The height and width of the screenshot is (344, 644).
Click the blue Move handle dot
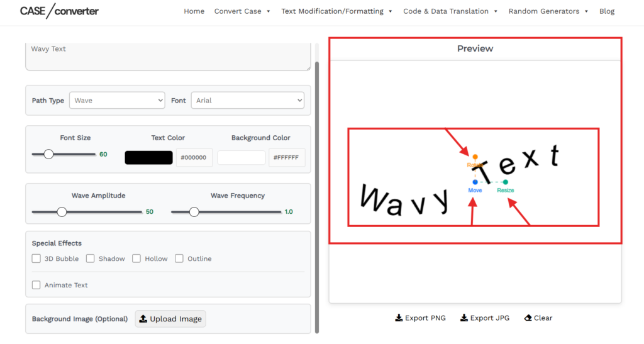475,182
